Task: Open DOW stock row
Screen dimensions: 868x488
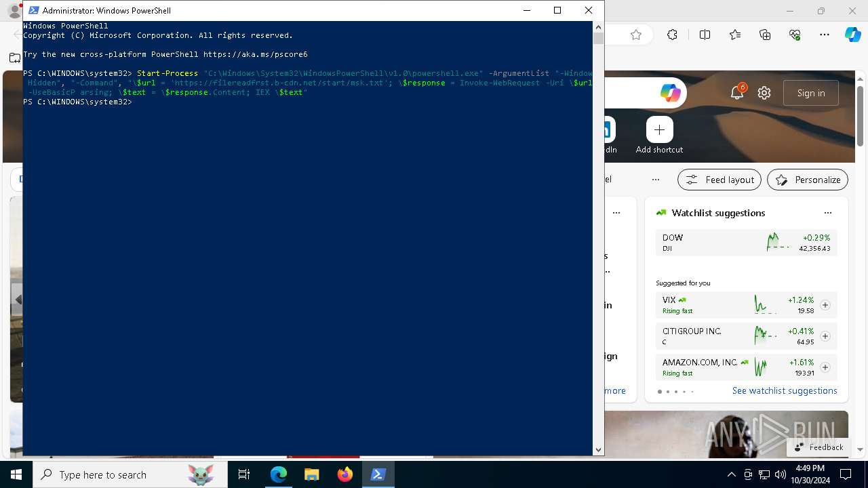Action: 746,243
